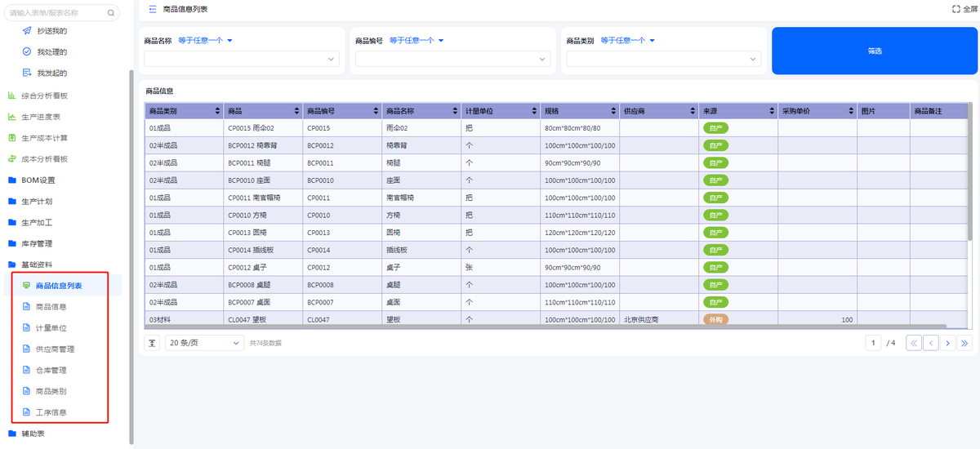Click the row height adjust icon below table
The image size is (980, 449).
pos(153,343)
